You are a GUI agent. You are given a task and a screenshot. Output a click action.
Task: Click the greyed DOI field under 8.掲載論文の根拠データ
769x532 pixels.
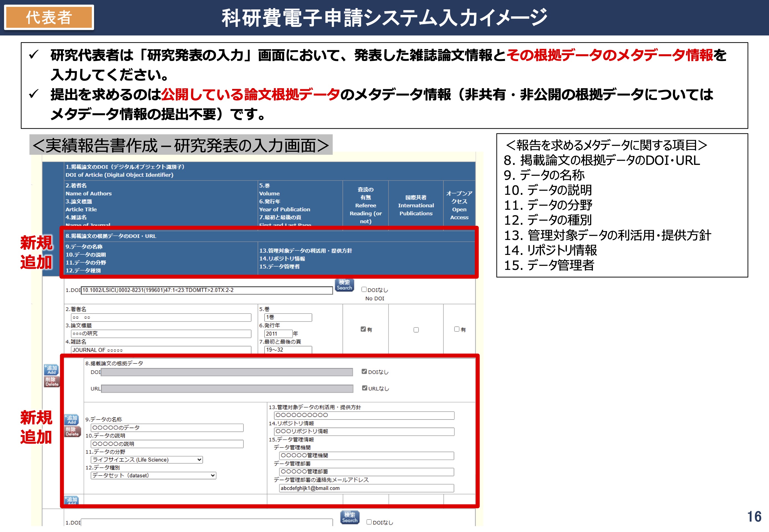[227, 372]
